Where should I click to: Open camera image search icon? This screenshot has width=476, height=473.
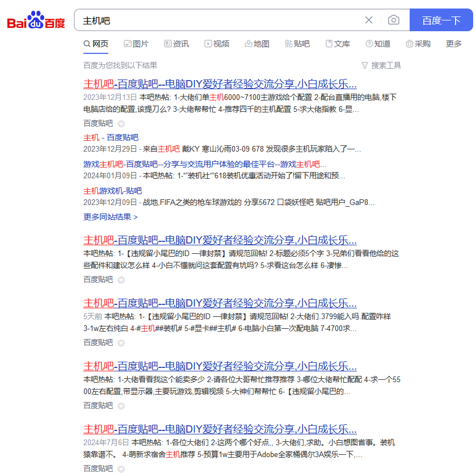[393, 20]
